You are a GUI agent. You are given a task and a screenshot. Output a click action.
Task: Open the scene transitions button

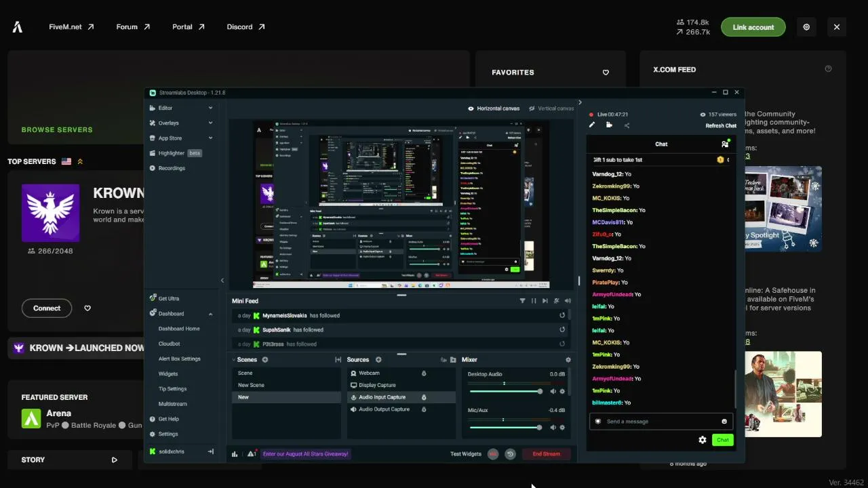coord(338,360)
